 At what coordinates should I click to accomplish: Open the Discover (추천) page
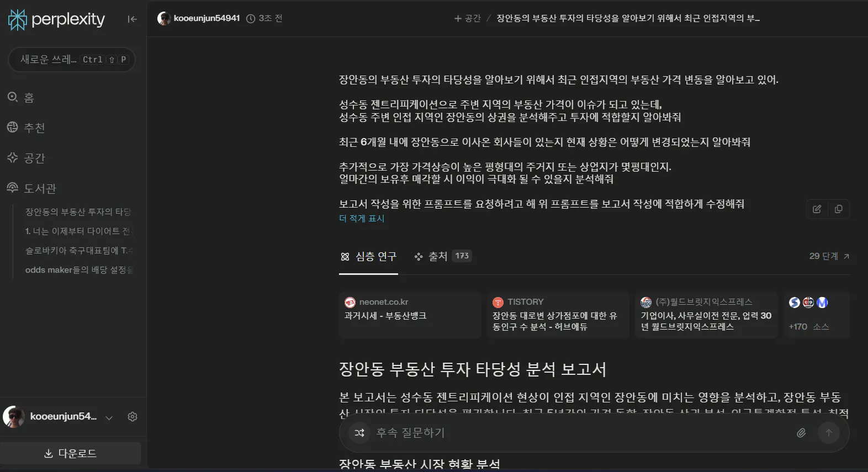point(25,128)
